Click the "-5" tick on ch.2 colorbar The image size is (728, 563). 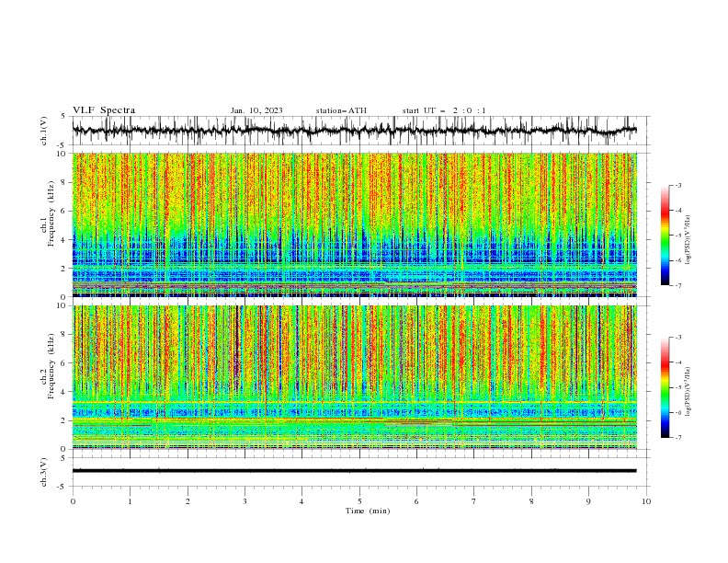(677, 387)
